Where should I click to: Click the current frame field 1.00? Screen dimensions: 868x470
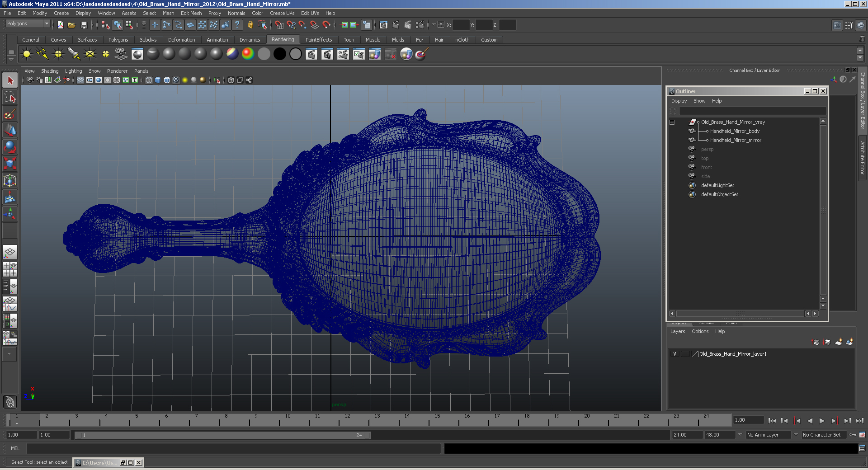(x=748, y=420)
